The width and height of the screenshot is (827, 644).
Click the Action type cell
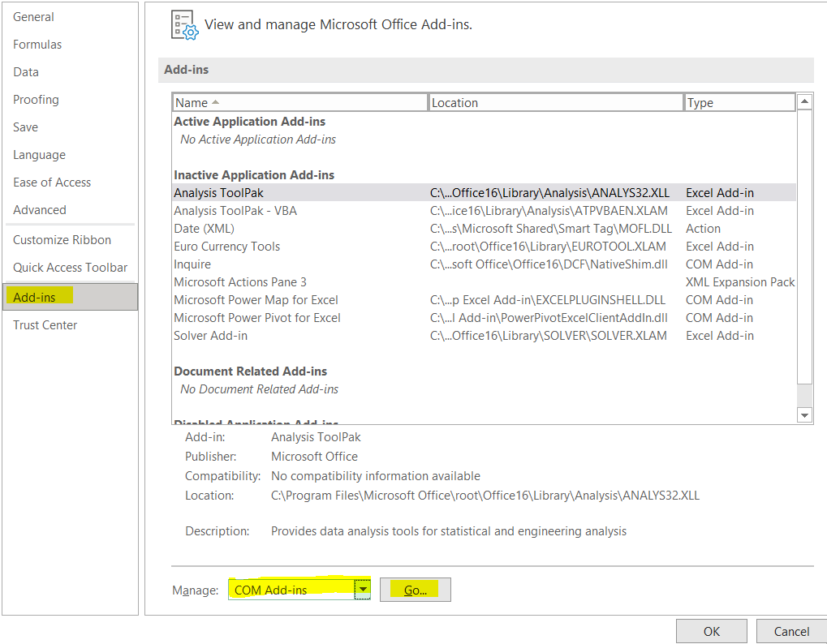(x=703, y=228)
